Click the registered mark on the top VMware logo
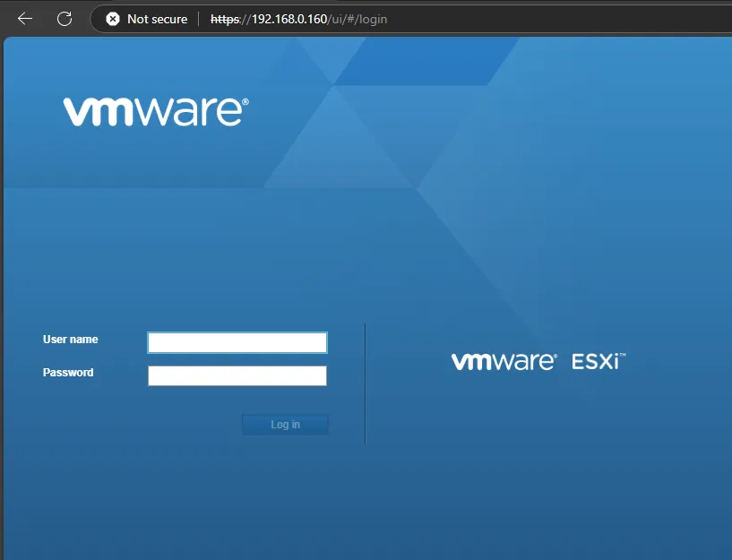This screenshot has width=732, height=560. point(245,102)
